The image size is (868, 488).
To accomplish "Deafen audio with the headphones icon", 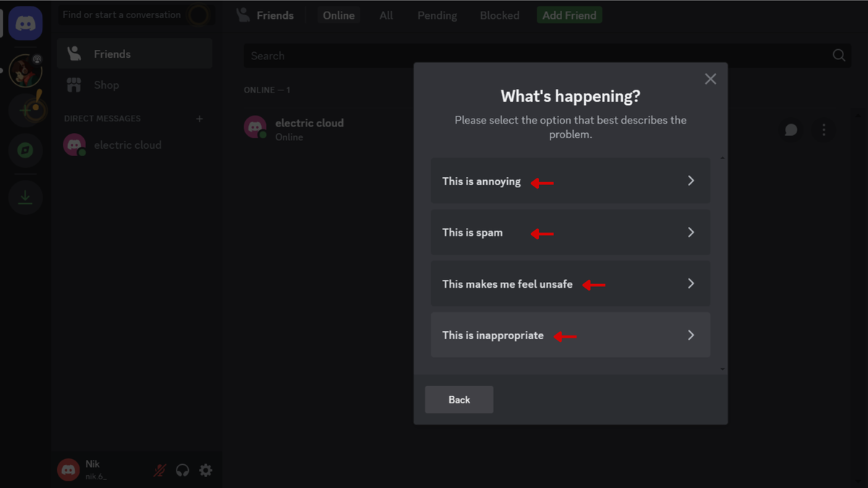I will (x=182, y=470).
